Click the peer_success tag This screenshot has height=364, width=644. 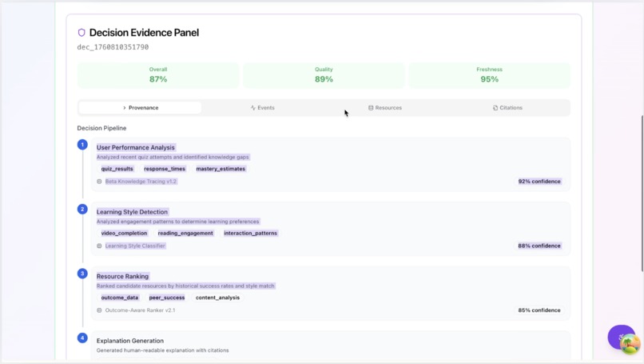click(x=167, y=298)
